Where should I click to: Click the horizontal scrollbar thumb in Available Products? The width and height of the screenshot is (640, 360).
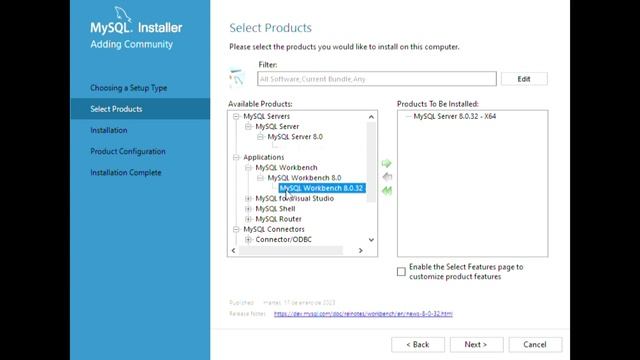[291, 250]
